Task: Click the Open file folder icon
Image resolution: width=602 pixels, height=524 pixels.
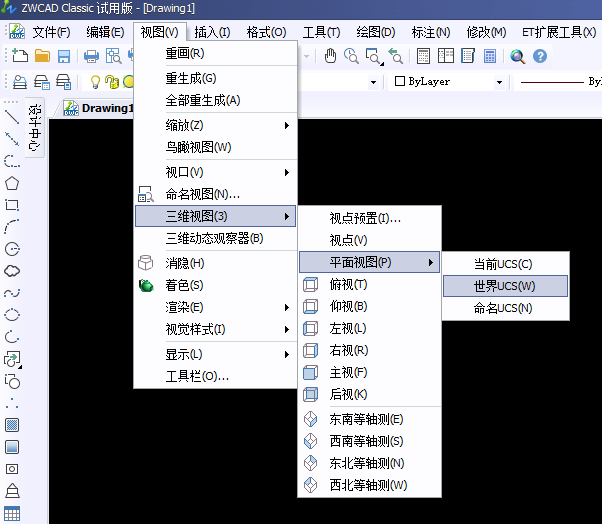Action: click(x=42, y=57)
